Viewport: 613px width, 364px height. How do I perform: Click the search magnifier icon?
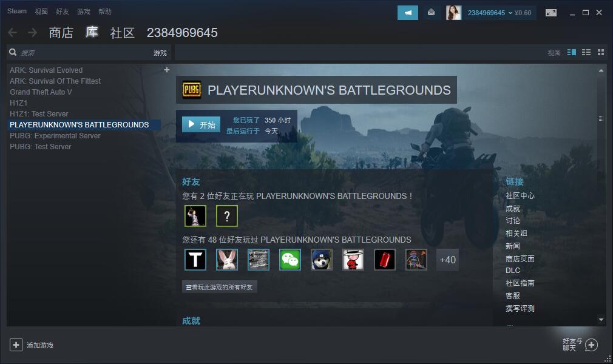point(13,52)
